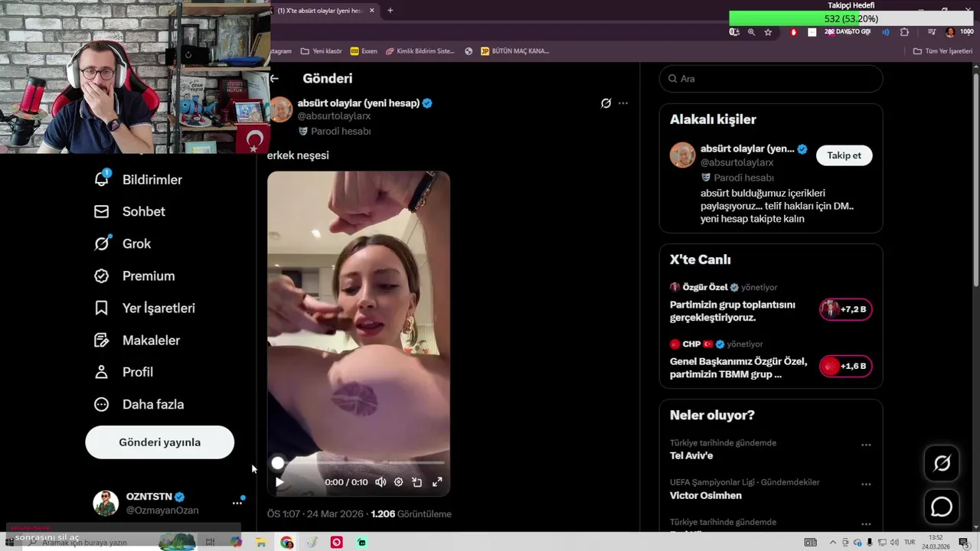Image resolution: width=980 pixels, height=551 pixels.
Task: Open BÜTÜN MAÇ KANA... bookmark
Action: (514, 51)
